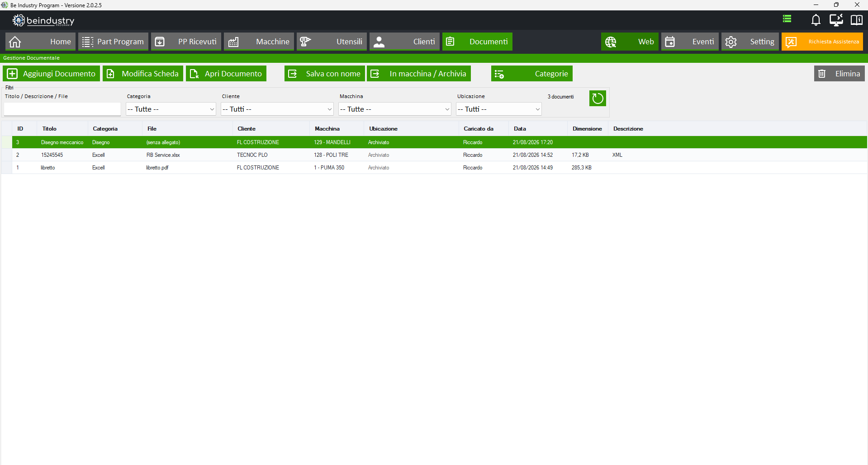Open the remote desktop monitor icon
The height and width of the screenshot is (465, 868).
click(x=836, y=20)
